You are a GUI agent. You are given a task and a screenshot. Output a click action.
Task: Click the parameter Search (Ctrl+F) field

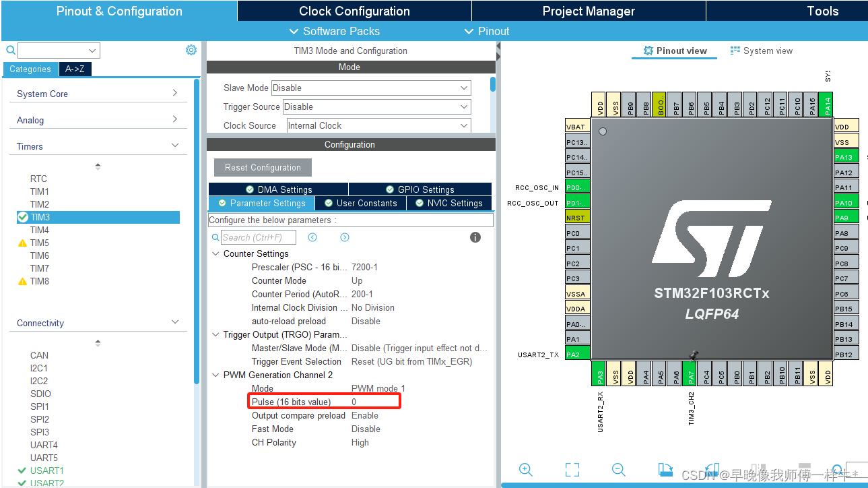click(259, 237)
